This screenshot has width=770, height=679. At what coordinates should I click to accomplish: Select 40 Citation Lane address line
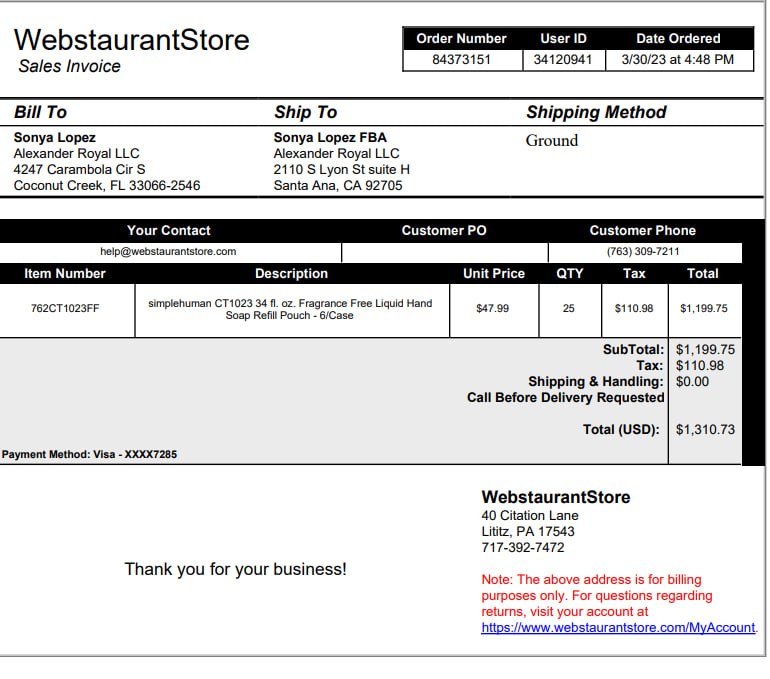coord(530,516)
